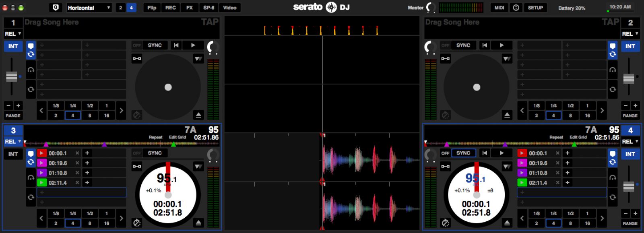This screenshot has height=233, width=644.
Task: Trigger magenta cue point 00:19.6 on deck 3
Action: coord(42,163)
